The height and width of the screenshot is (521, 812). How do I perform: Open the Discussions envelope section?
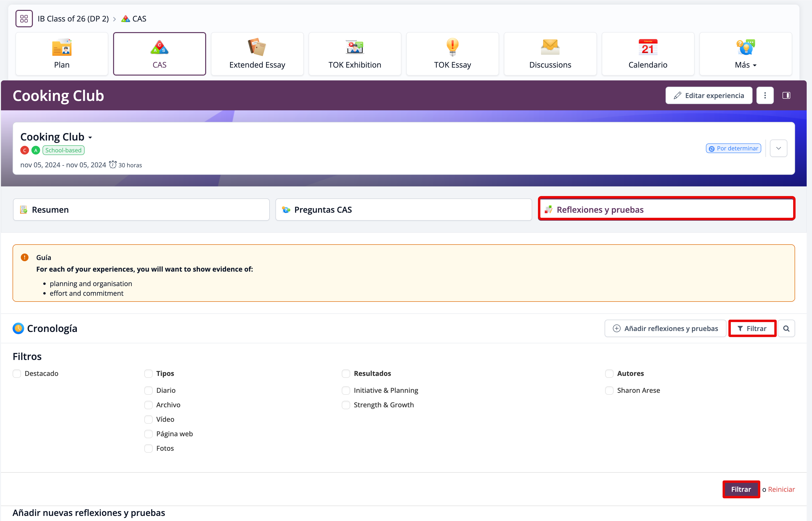point(550,54)
